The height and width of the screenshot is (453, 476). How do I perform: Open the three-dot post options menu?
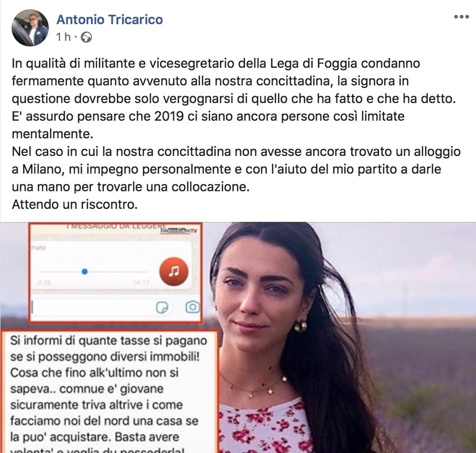[x=462, y=17]
